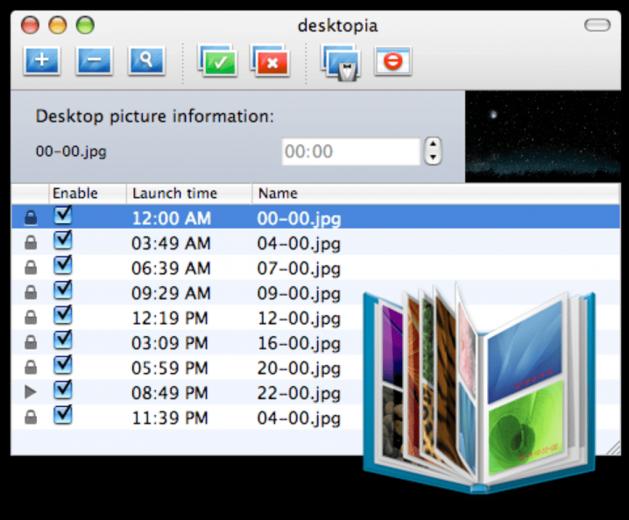Click the 06:39 AM launch time cell

point(171,268)
